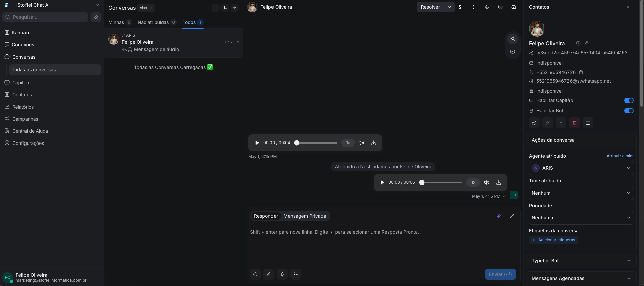The height and width of the screenshot is (286, 644).
Task: Expand the Typebot Bot section
Action: (629, 261)
